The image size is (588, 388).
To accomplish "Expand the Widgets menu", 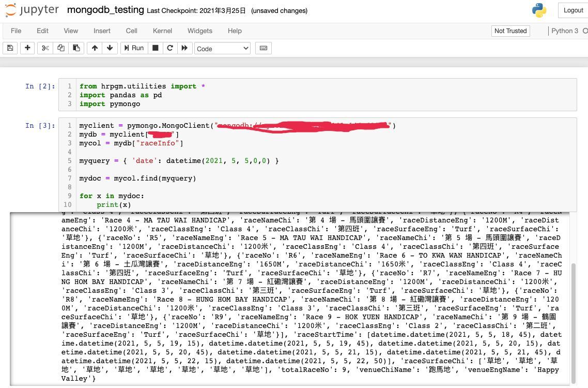I will pos(200,31).
